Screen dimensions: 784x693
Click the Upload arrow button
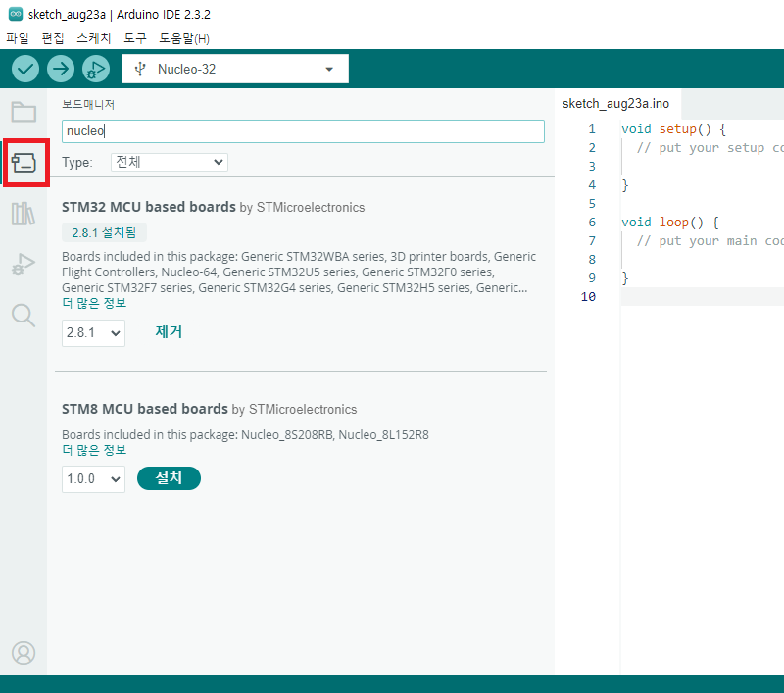(x=61, y=69)
